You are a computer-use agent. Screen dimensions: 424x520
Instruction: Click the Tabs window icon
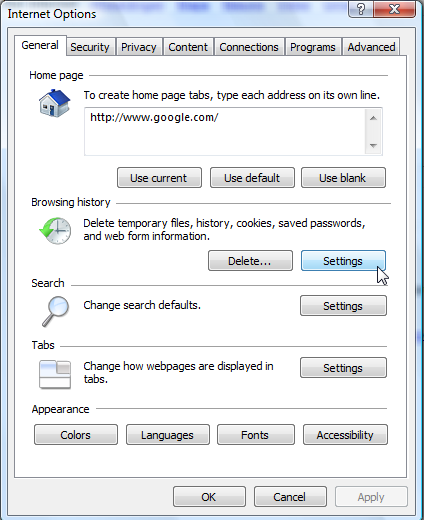(55, 374)
